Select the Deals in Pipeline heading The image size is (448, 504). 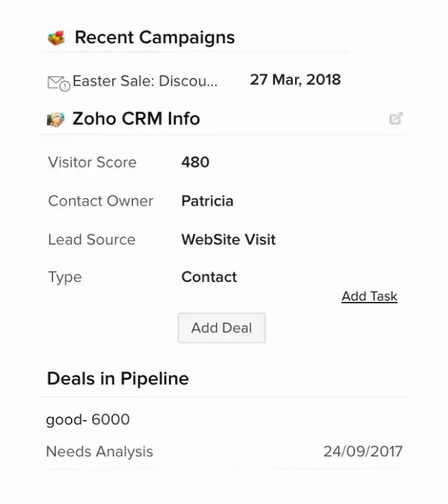pos(118,379)
